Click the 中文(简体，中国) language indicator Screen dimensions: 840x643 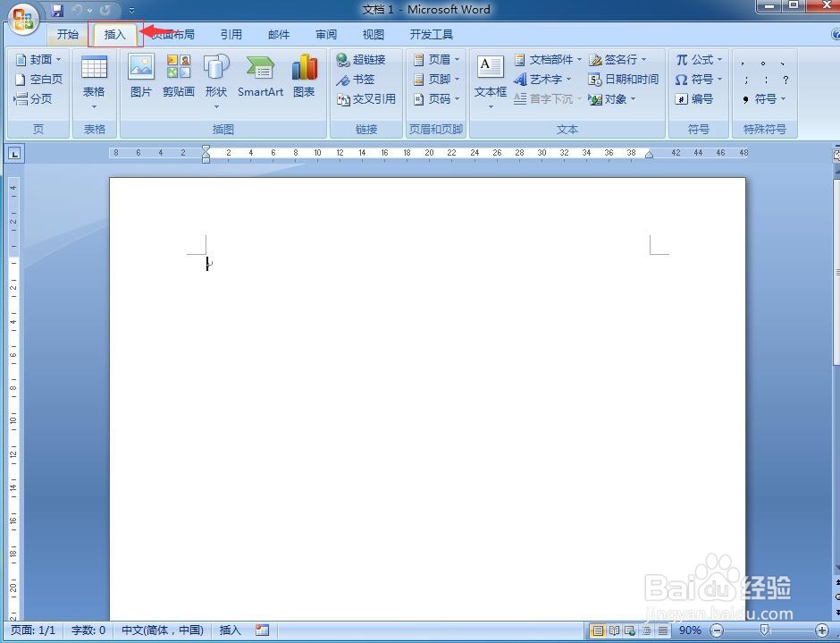163,630
